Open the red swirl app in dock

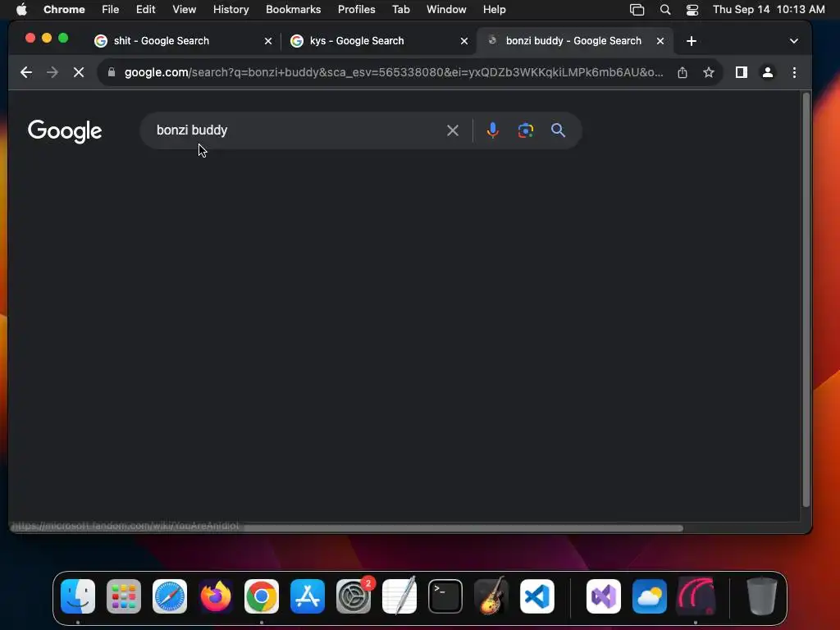pos(696,596)
